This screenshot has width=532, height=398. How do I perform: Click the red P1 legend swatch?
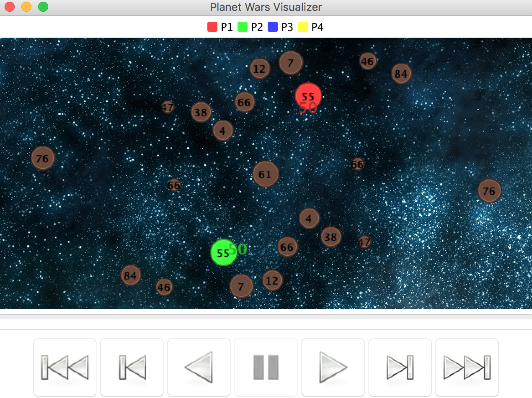point(212,27)
